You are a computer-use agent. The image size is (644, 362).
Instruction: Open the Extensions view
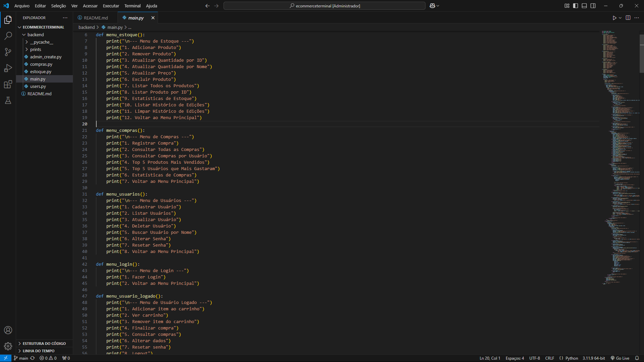(8, 84)
